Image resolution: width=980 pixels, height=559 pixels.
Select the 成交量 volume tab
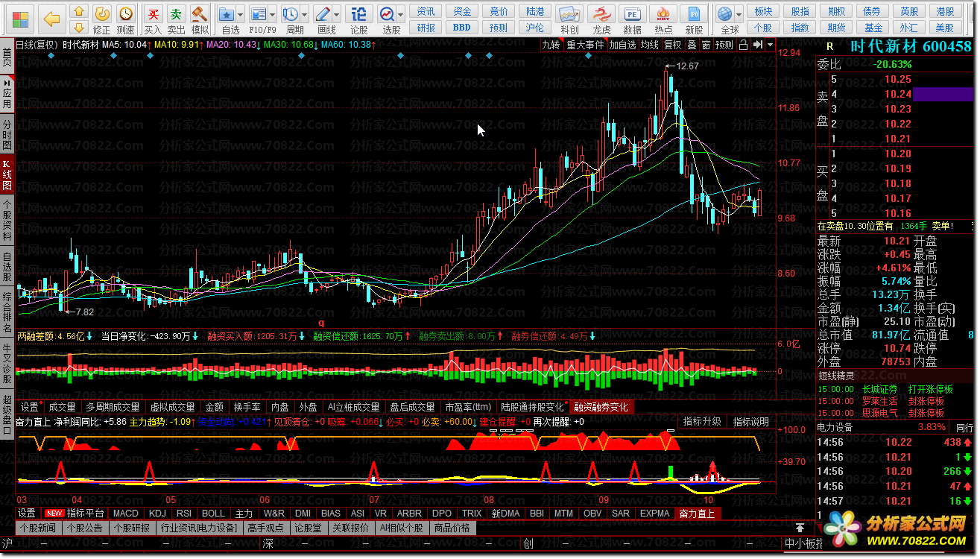[62, 407]
